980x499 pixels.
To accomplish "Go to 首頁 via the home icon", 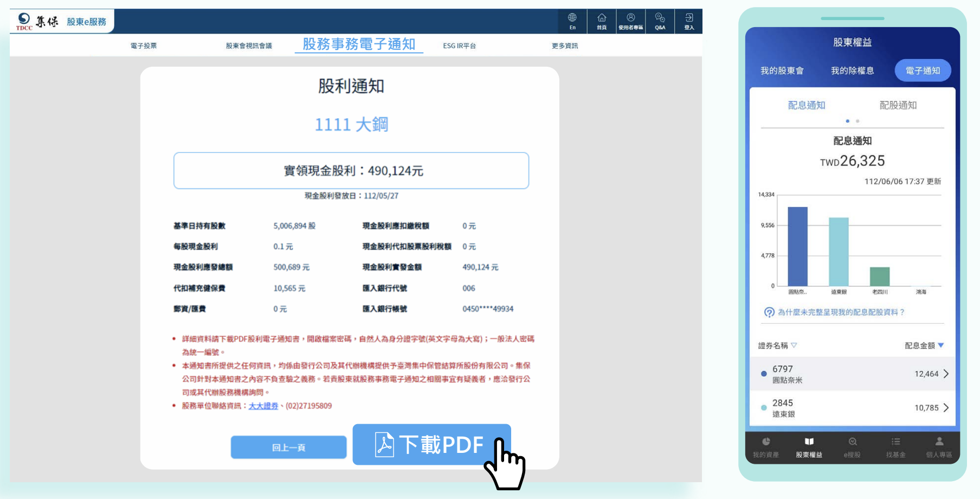I will click(x=602, y=21).
